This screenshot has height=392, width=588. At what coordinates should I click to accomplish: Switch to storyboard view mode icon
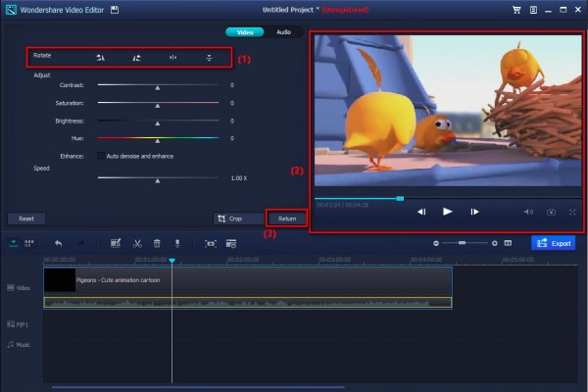[x=28, y=243]
